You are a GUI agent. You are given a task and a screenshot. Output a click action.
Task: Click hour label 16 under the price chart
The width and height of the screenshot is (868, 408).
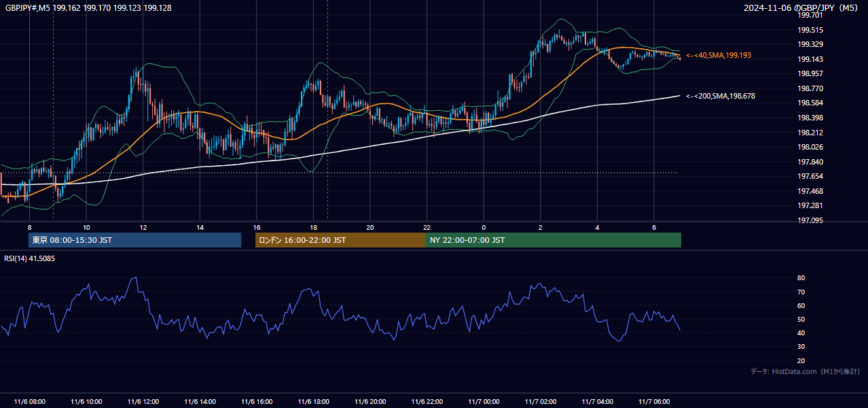pyautogui.click(x=257, y=227)
